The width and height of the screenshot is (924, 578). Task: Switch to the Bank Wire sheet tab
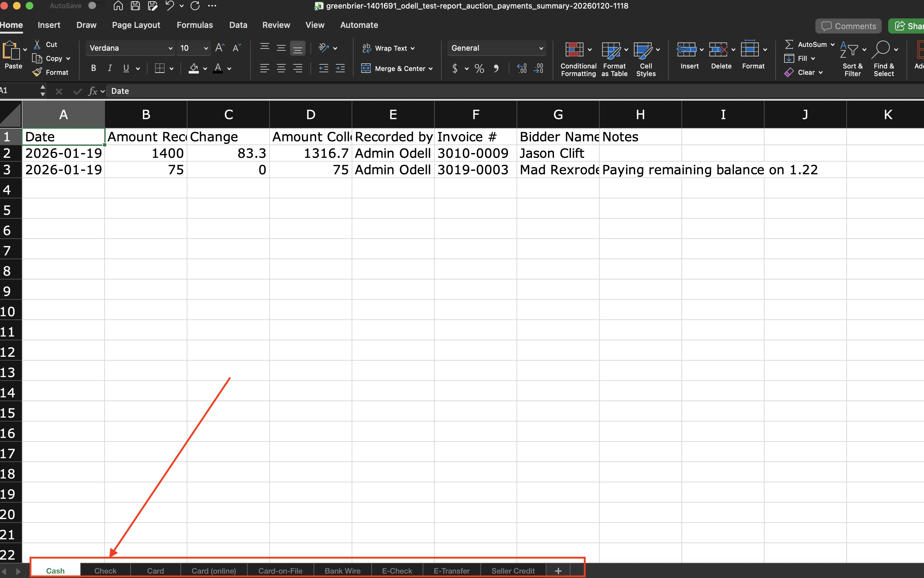342,570
